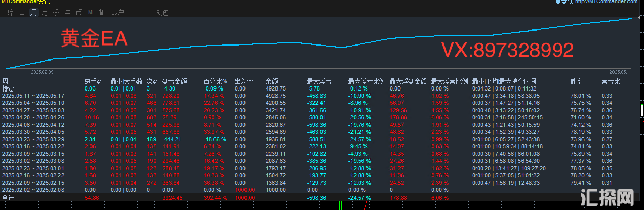The image size is (644, 210).
Task: Open the 轨迹 trajectory view
Action: (x=162, y=12)
